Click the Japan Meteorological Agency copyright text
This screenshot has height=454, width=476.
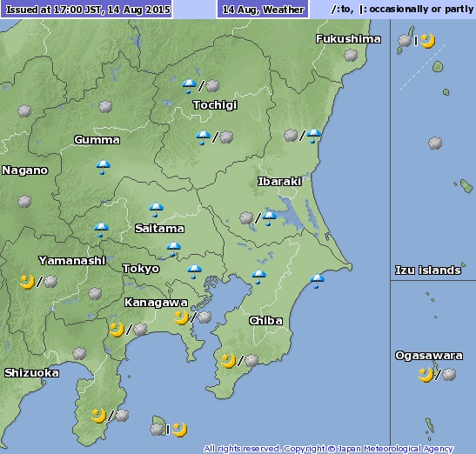click(x=328, y=449)
